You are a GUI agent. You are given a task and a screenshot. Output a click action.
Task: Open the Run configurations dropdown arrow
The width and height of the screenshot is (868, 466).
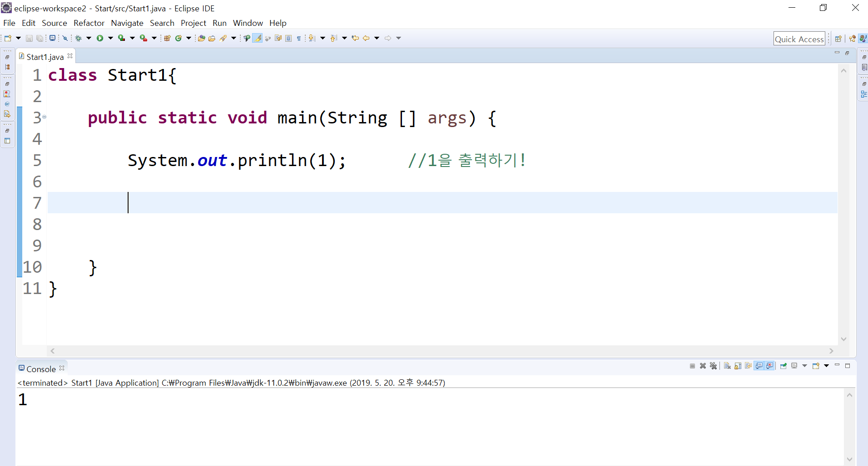point(110,38)
